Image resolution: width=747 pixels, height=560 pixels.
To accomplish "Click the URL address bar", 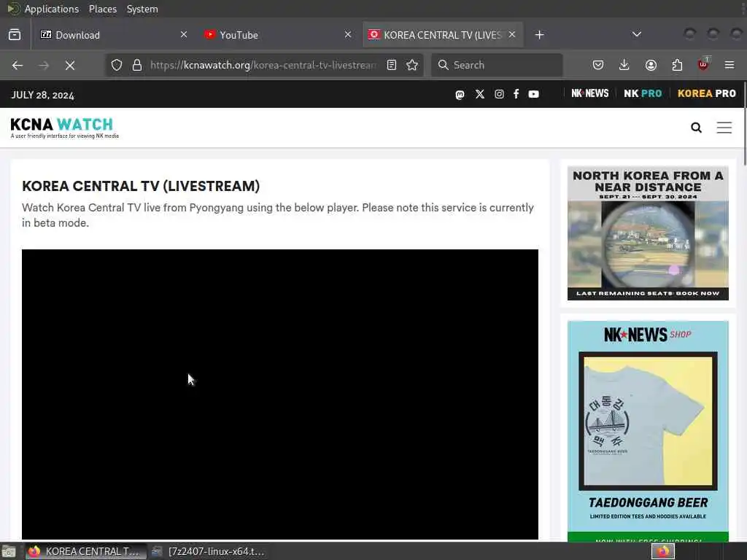I will click(263, 65).
